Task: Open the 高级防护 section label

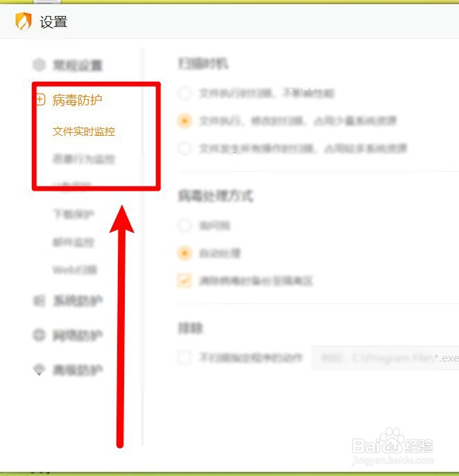Action: point(78,370)
